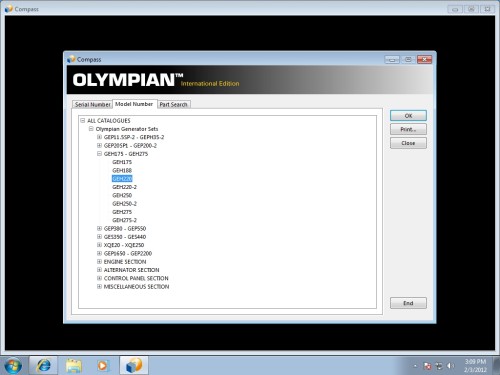Open the Windows Start menu orb

pos(13,365)
